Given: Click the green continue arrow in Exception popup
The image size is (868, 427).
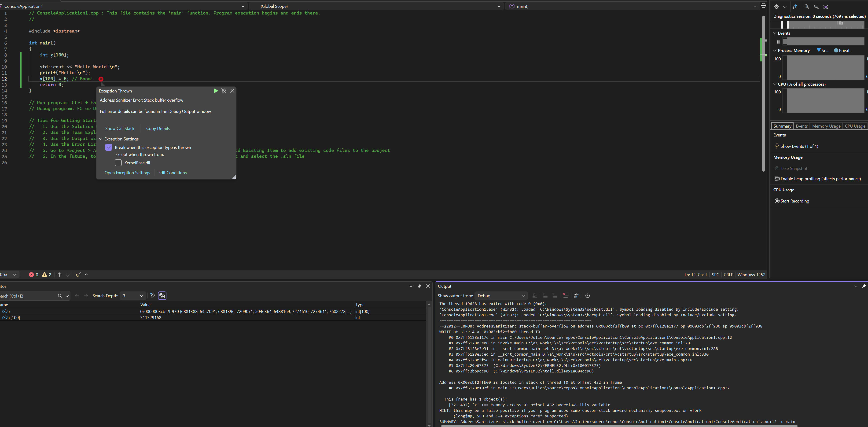Looking at the screenshot, I should (216, 91).
